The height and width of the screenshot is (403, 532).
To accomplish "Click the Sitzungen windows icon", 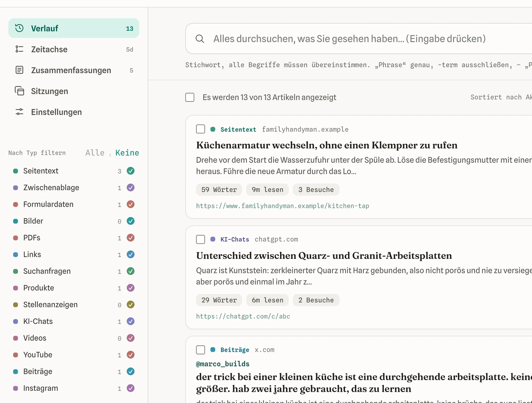I will [x=19, y=91].
